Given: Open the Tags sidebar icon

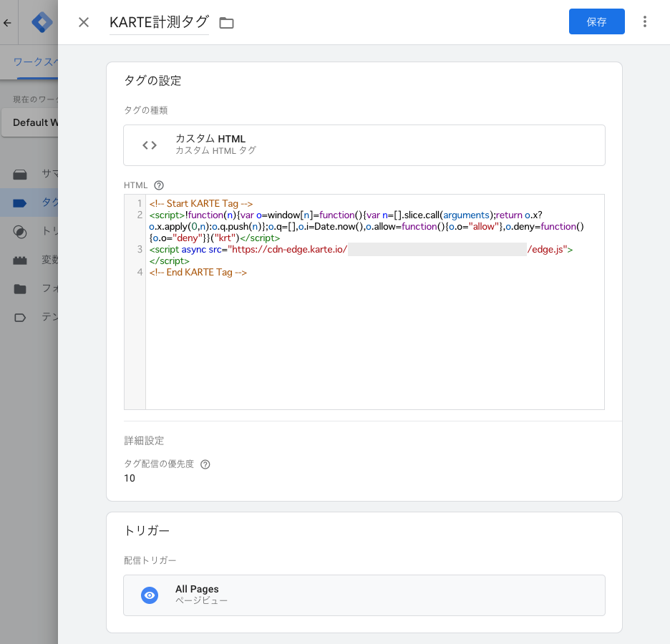Looking at the screenshot, I should pos(19,203).
